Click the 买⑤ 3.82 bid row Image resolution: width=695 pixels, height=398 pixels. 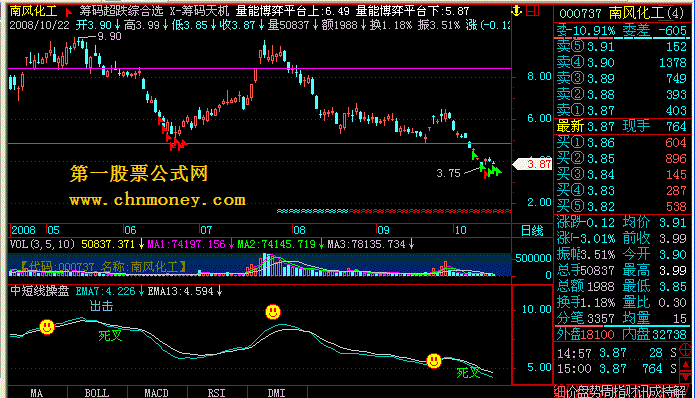point(621,207)
